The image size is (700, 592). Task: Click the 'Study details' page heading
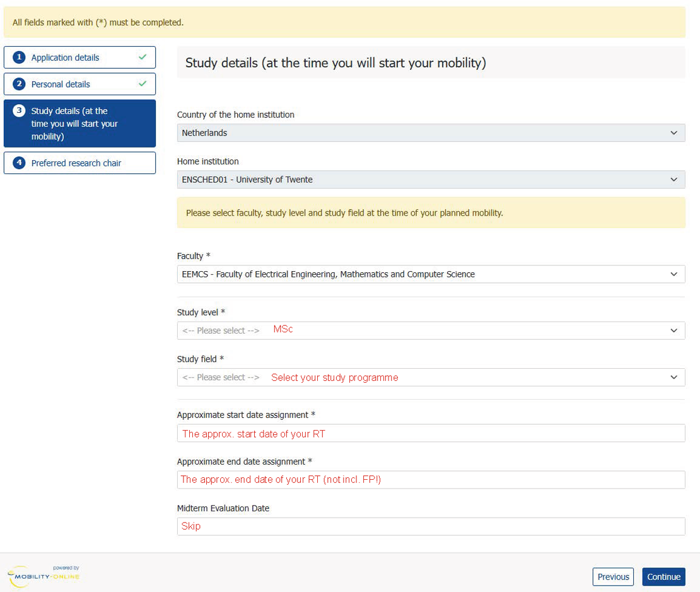335,63
